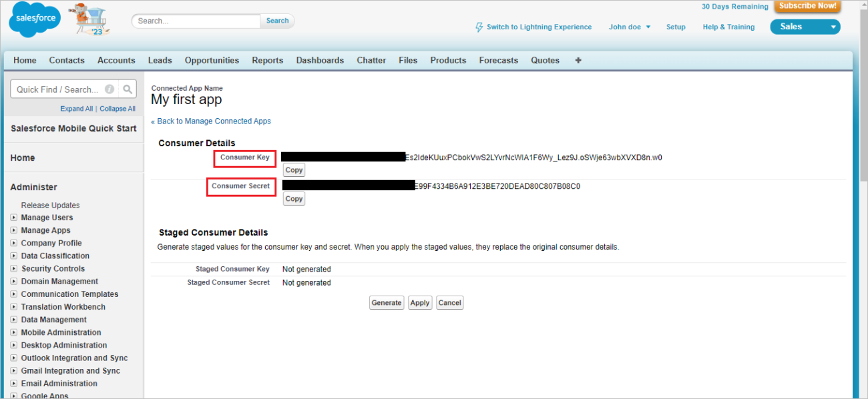Open the Sales app selector dropdown

tap(834, 27)
